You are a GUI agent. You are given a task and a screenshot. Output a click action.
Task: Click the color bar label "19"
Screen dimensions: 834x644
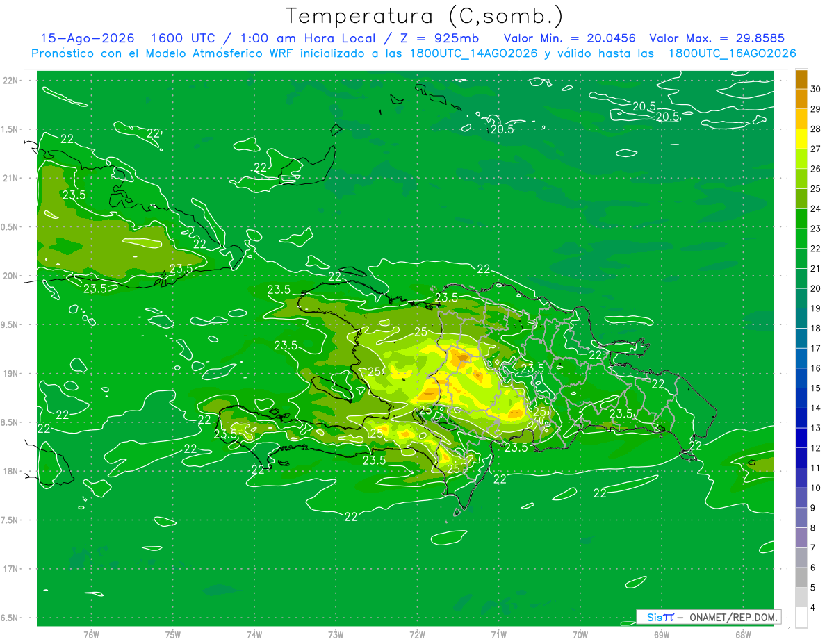[816, 308]
